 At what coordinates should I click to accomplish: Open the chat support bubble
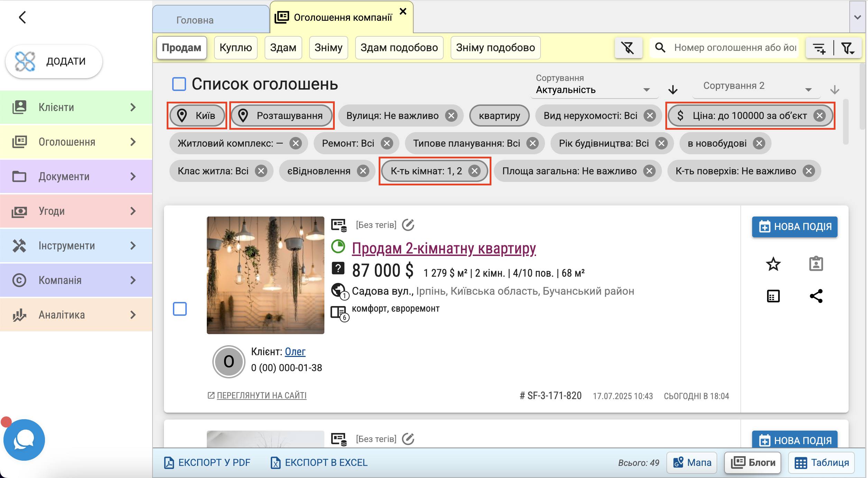tap(24, 440)
